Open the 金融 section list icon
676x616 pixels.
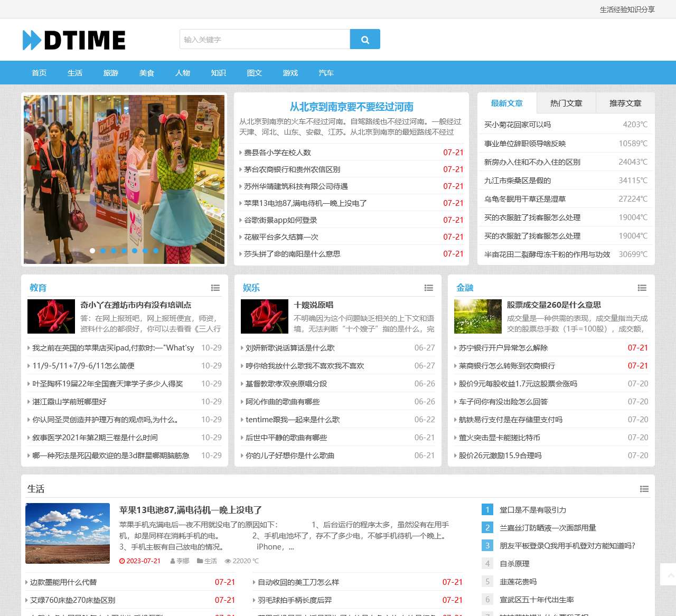(x=642, y=288)
